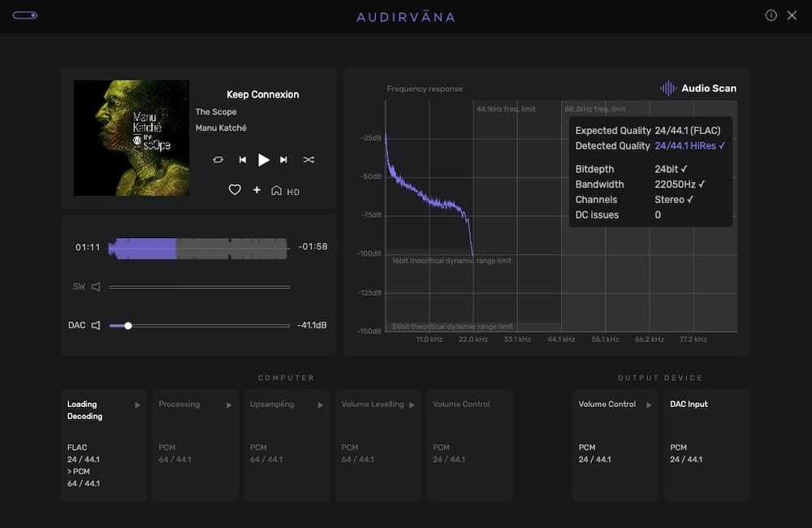Screen dimensions: 812x528
Task: Close the Audirvana signal path view
Action: coord(792,15)
